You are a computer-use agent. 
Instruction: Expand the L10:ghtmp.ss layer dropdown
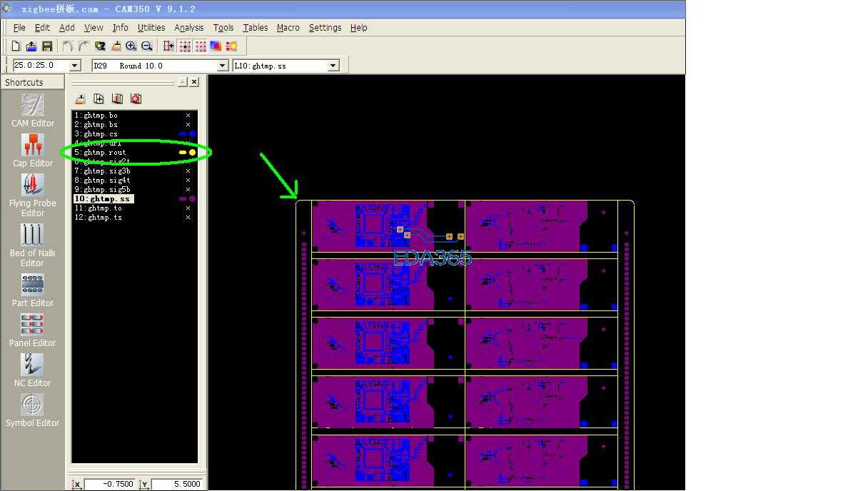(x=333, y=66)
